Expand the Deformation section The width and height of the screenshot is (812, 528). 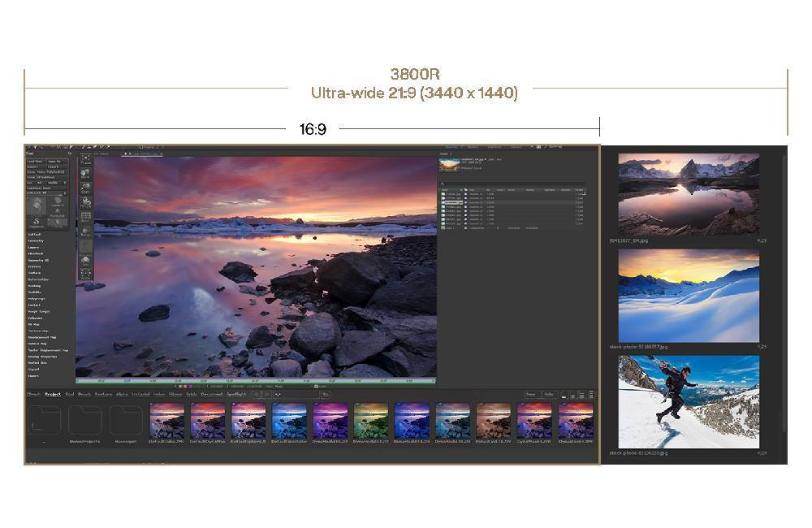[38, 279]
